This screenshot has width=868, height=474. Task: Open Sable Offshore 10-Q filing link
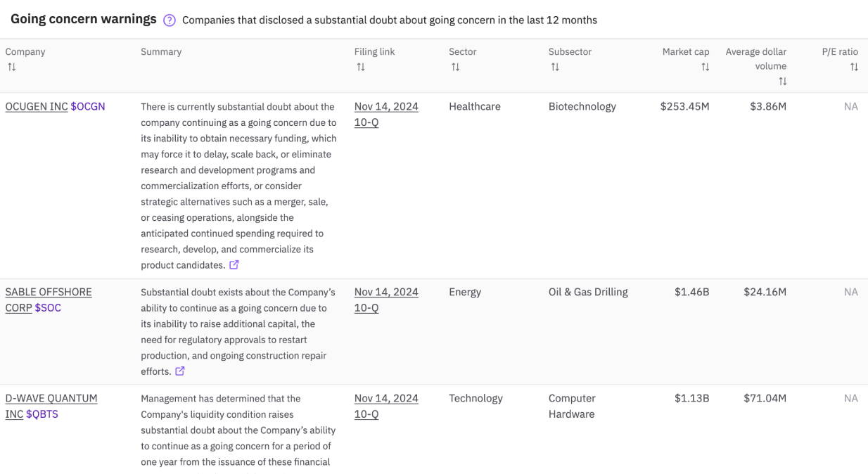click(386, 300)
